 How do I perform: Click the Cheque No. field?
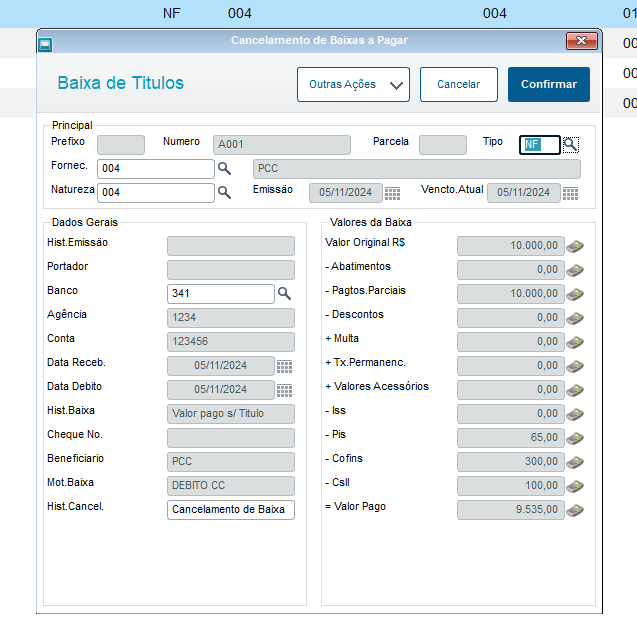[231, 438]
